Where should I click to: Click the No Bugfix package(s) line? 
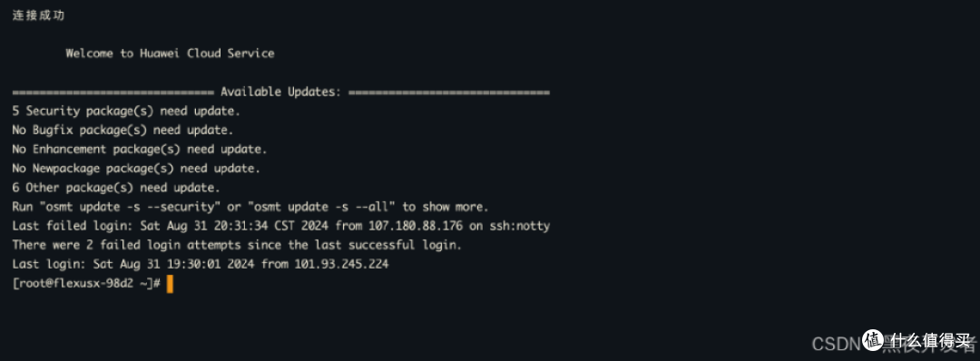tap(122, 132)
